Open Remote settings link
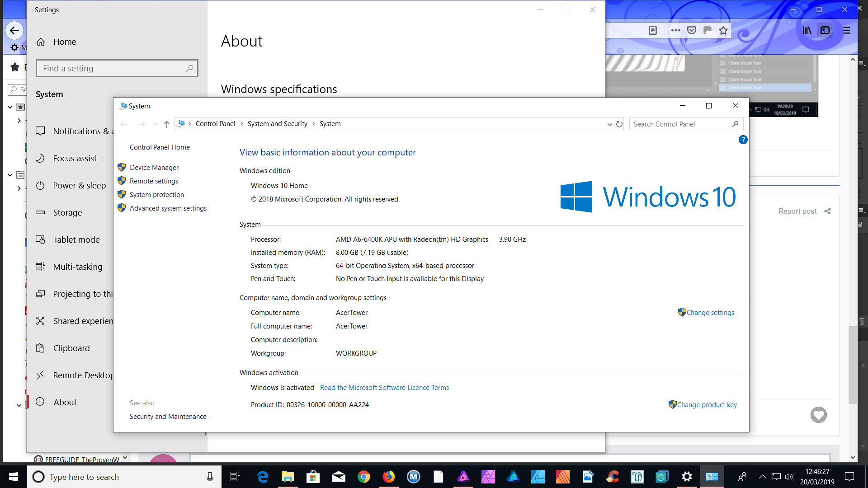 tap(154, 181)
